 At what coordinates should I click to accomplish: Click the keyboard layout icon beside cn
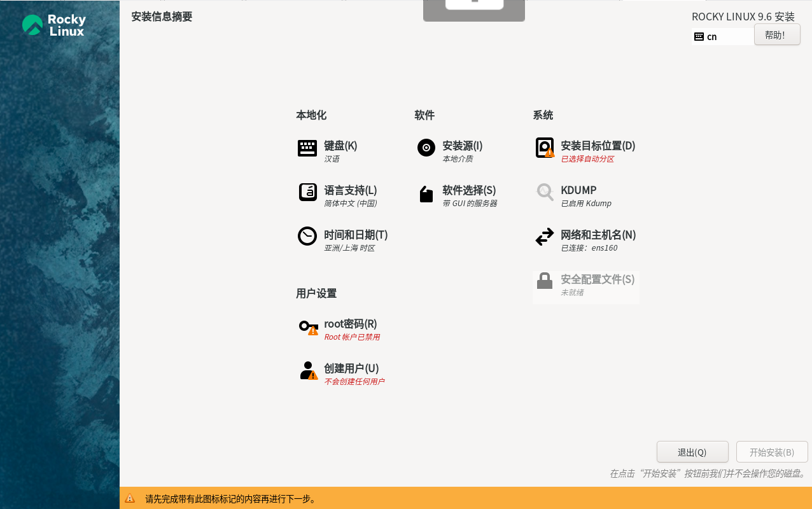pos(699,37)
